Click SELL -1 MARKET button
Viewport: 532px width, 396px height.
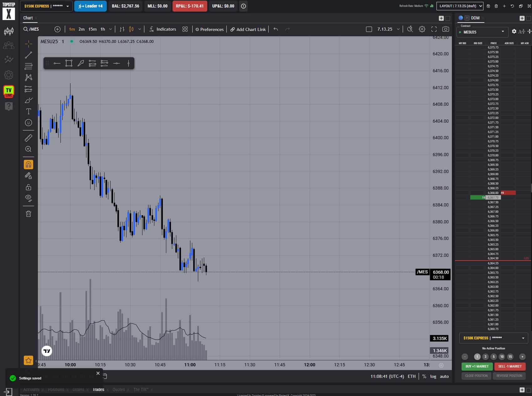click(510, 366)
